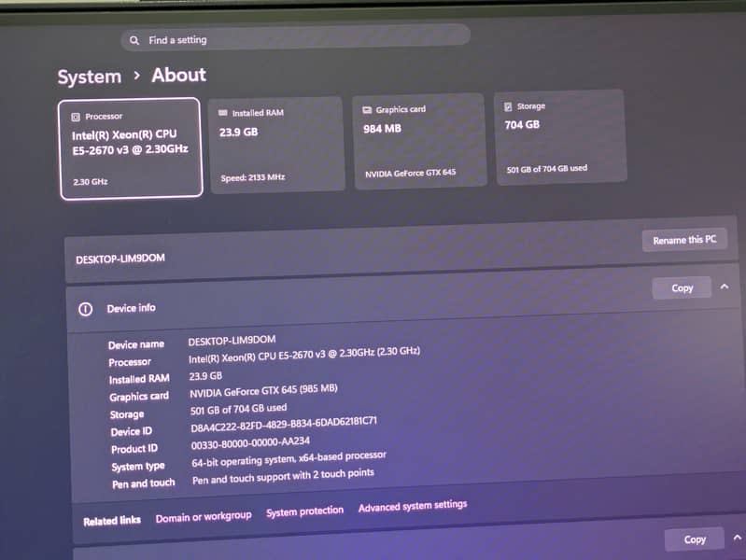The width and height of the screenshot is (746, 560).
Task: Click the Related links label
Action: 112,521
